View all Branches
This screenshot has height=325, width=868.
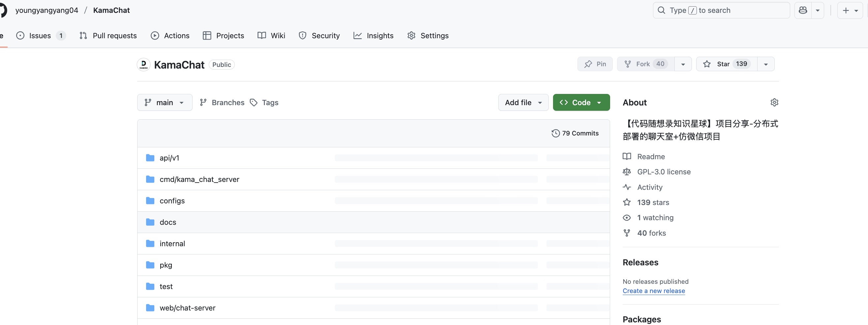click(x=222, y=103)
